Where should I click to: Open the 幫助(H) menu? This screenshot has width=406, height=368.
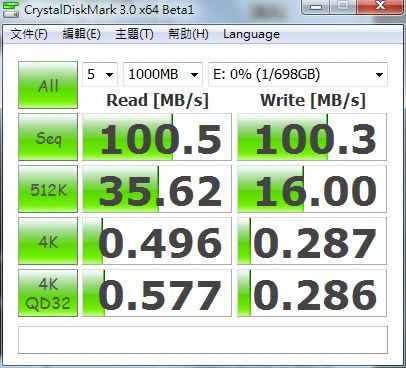(188, 34)
